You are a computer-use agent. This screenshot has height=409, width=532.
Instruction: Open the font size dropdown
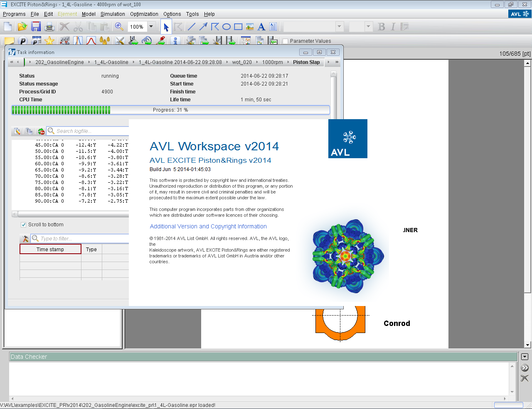point(369,27)
